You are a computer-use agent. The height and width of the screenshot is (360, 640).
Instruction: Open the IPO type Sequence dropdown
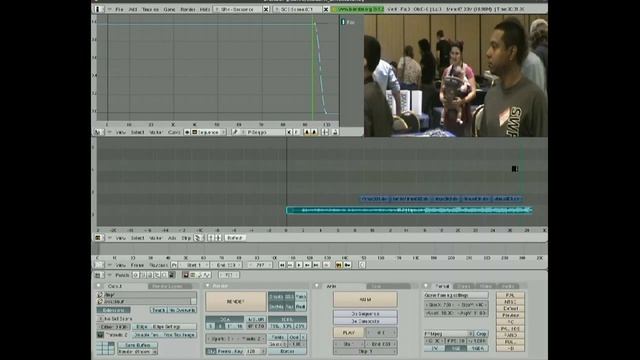pos(208,132)
